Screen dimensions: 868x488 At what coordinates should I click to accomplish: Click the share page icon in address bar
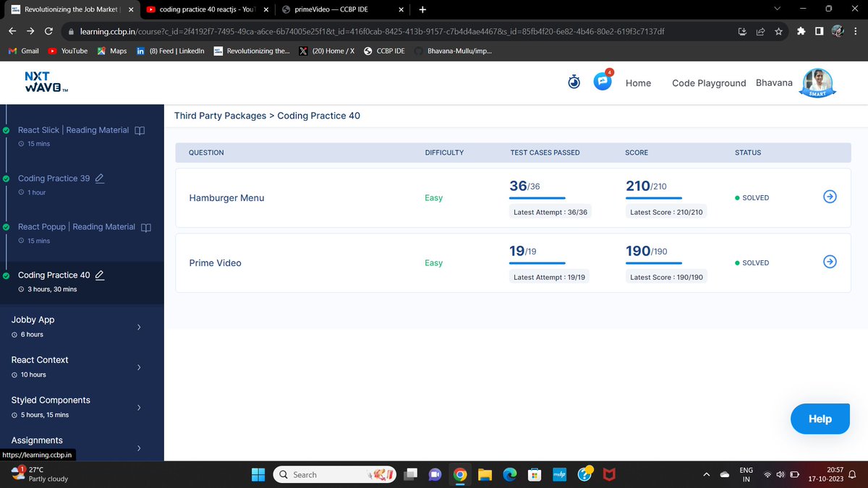(760, 32)
